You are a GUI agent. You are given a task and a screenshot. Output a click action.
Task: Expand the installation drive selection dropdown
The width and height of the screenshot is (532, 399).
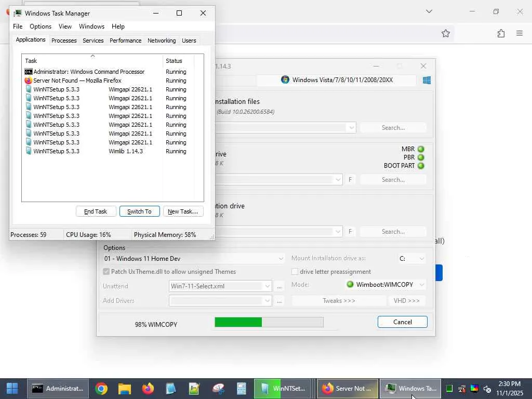pos(338,231)
